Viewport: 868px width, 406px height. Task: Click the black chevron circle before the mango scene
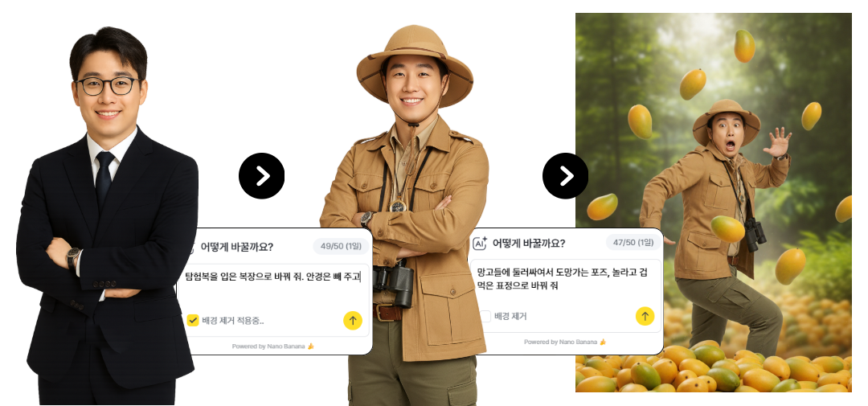pos(566,176)
